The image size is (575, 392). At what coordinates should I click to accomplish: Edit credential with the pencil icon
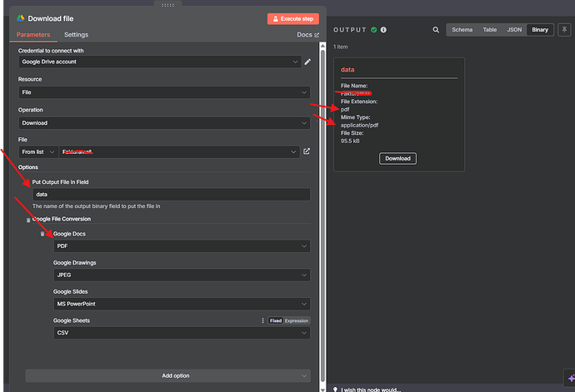point(307,62)
